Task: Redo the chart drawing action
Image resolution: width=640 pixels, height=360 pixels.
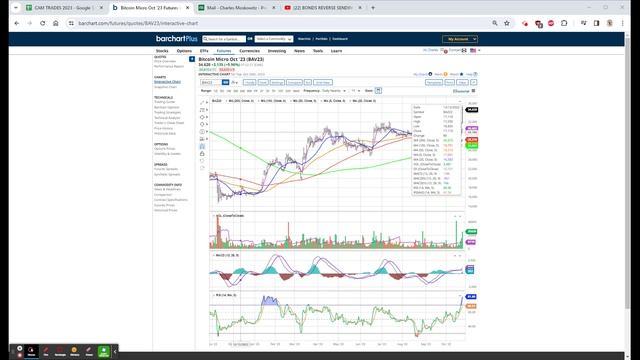Action: click(202, 168)
